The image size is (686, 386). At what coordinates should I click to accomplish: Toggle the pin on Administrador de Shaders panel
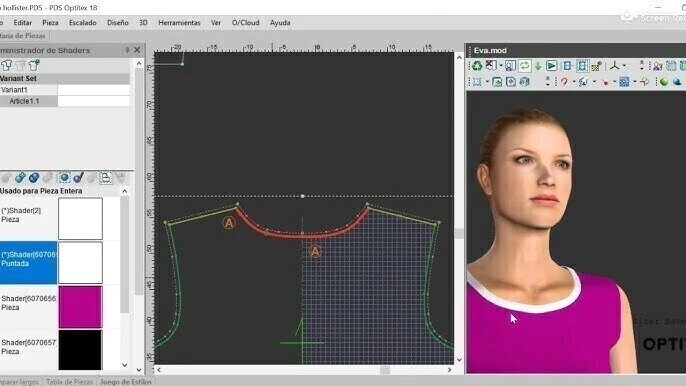127,50
